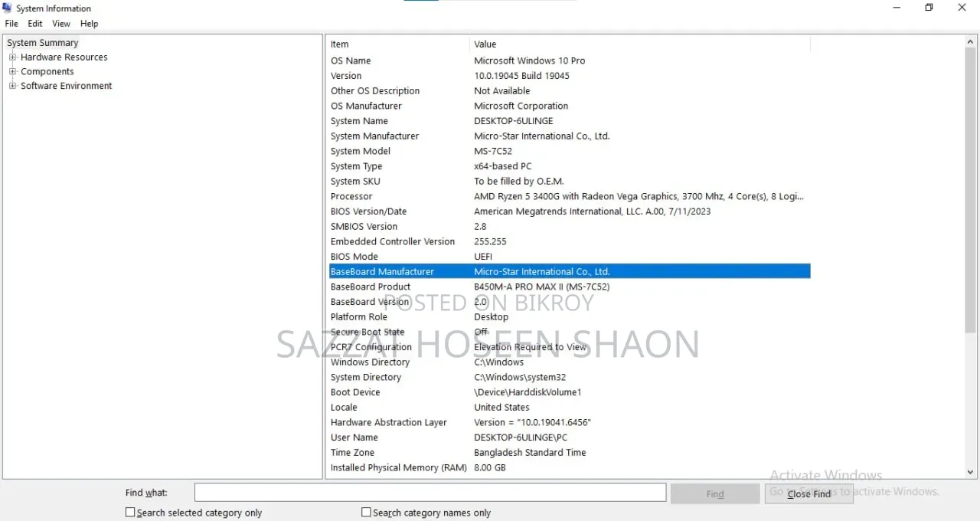Click the value 'DESKTOP-6ULINGE' next to System Name
Screen dimensions: 980x521
pyautogui.click(x=514, y=121)
